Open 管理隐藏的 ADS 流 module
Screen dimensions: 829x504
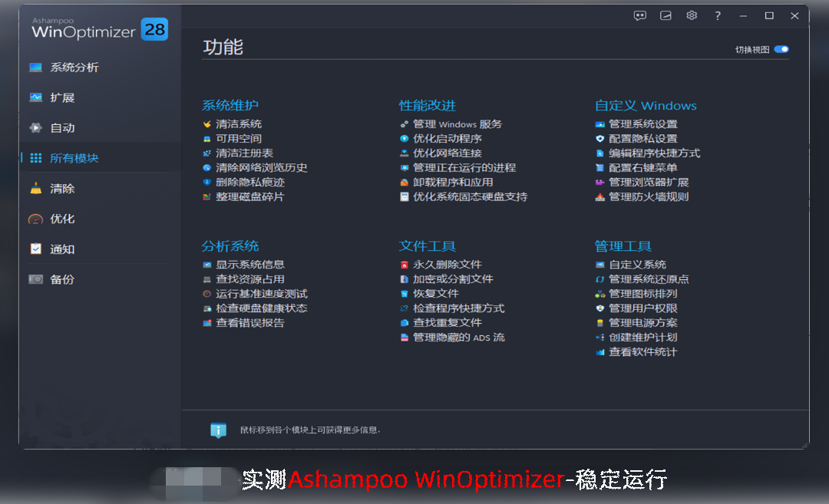(x=459, y=338)
